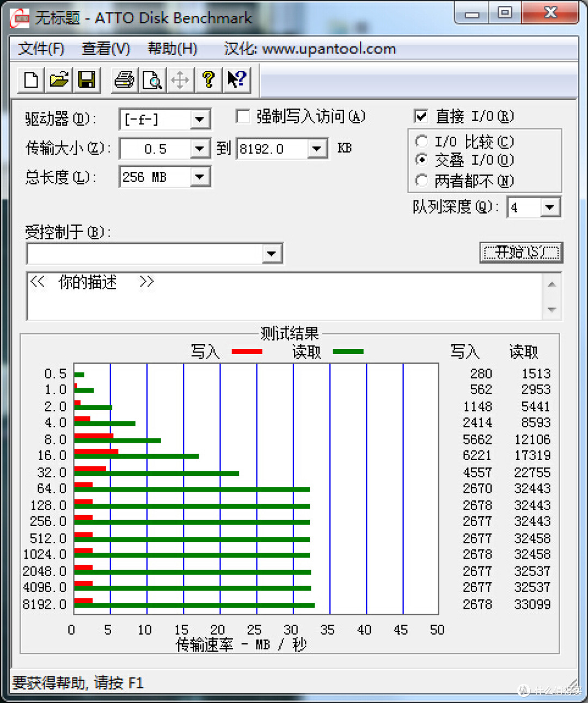Click inside the 你的描述 description text box
588x703 pixels.
(x=283, y=296)
